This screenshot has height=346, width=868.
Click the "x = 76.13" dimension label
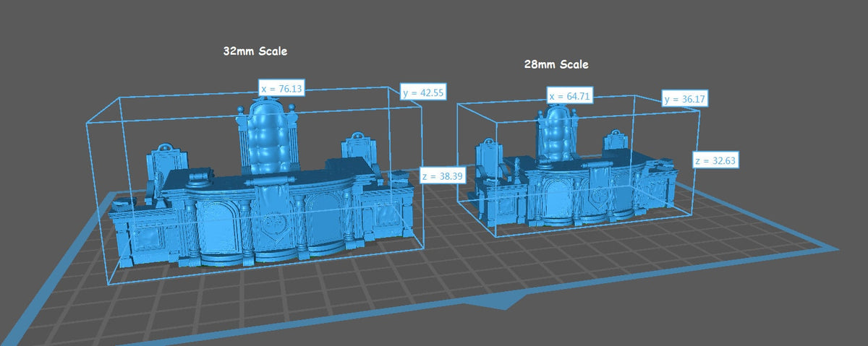(x=281, y=88)
